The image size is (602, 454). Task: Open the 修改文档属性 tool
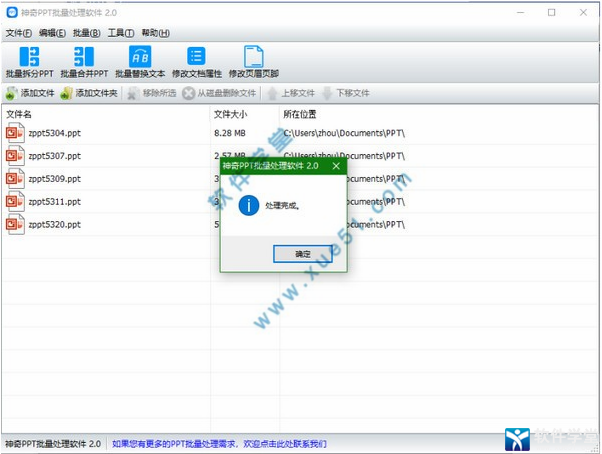[197, 60]
